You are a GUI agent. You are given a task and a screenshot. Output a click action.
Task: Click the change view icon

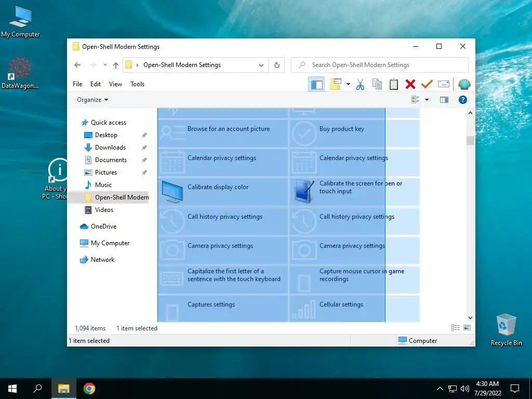click(416, 100)
